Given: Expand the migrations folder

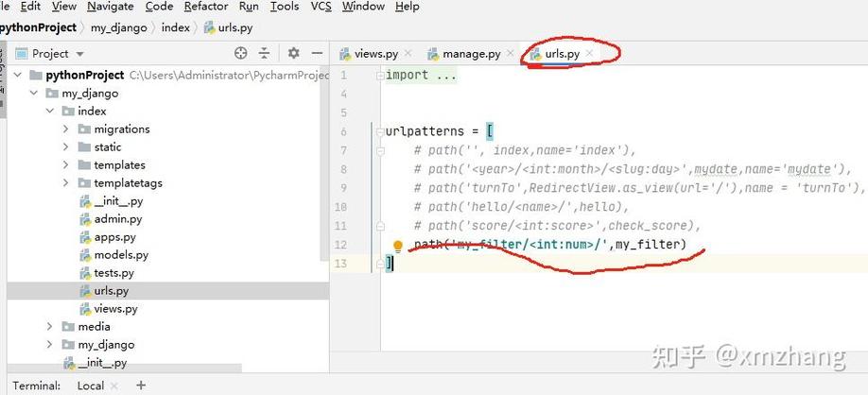Looking at the screenshot, I should tap(66, 129).
